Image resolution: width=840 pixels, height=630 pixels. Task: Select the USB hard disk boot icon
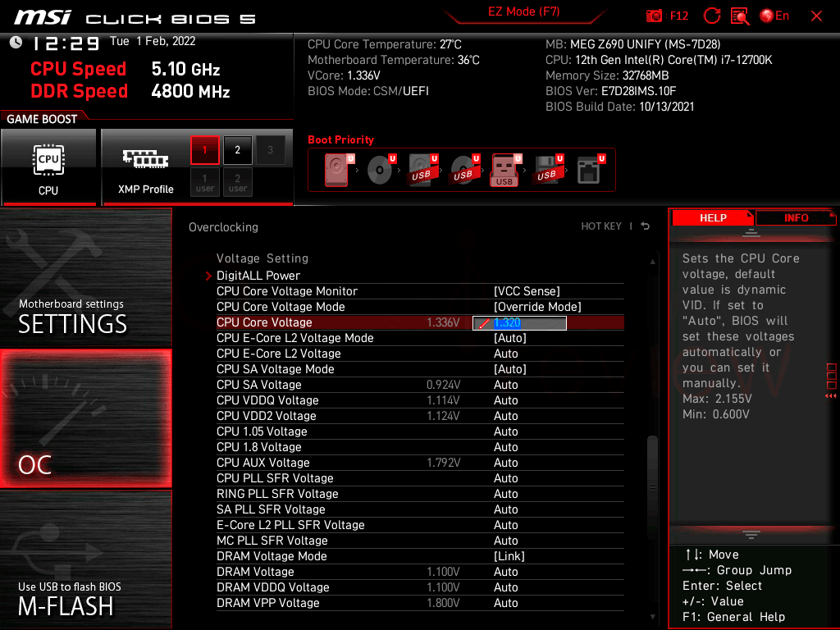(422, 170)
